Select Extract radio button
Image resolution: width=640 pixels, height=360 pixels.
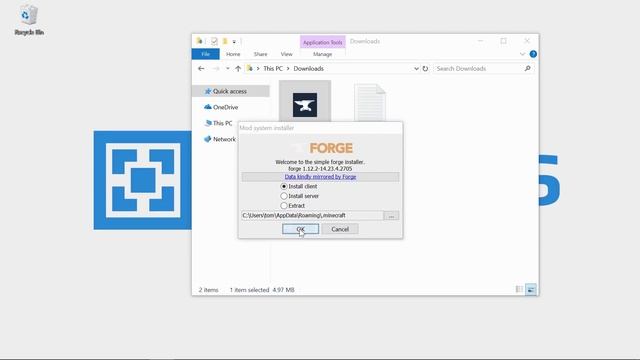pyautogui.click(x=284, y=206)
